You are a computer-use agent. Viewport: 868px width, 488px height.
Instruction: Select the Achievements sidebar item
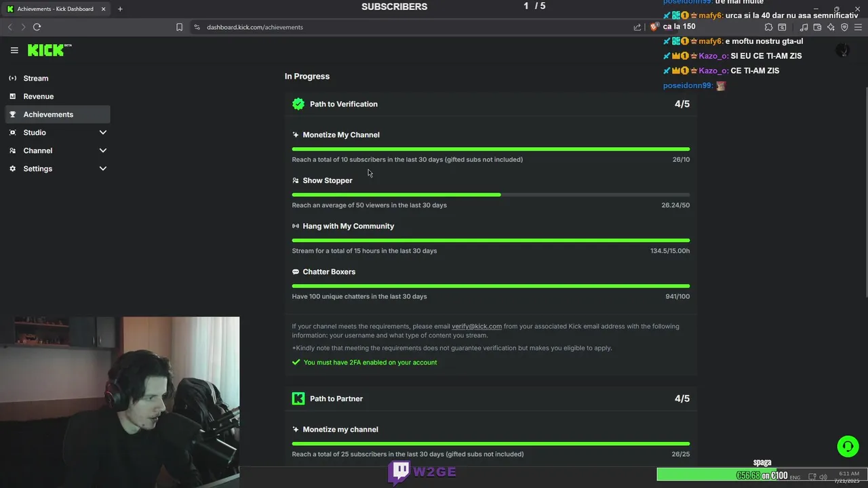click(x=58, y=115)
